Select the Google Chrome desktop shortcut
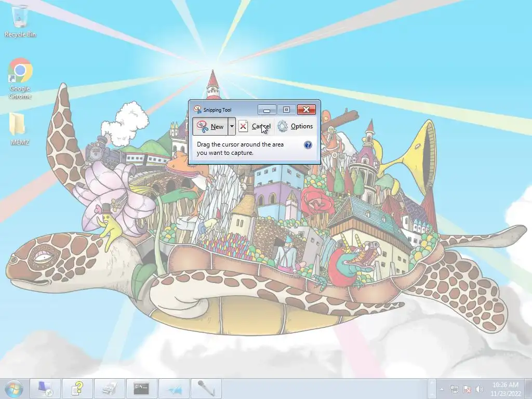 20,79
